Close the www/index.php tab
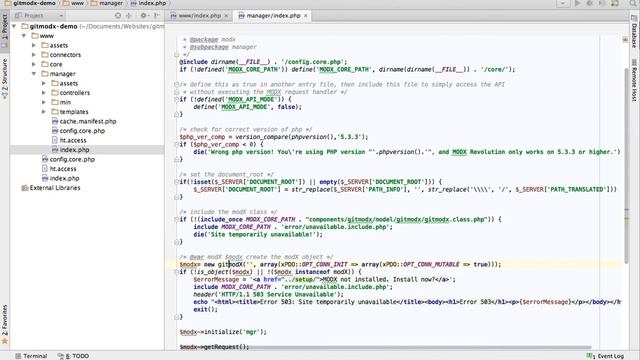Screen dimensions: 640x360 [x=226, y=16]
